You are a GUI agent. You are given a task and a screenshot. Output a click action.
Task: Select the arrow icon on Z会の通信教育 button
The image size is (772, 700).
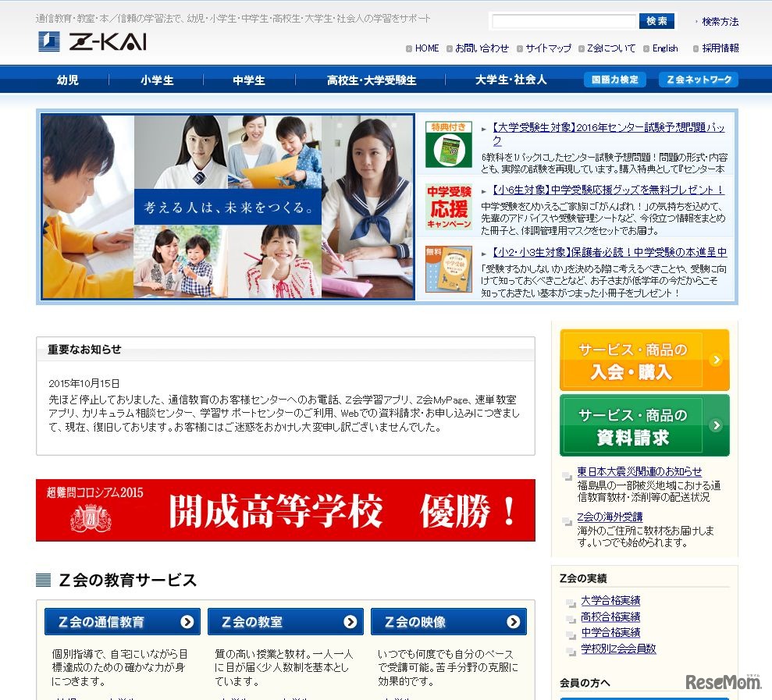[187, 622]
